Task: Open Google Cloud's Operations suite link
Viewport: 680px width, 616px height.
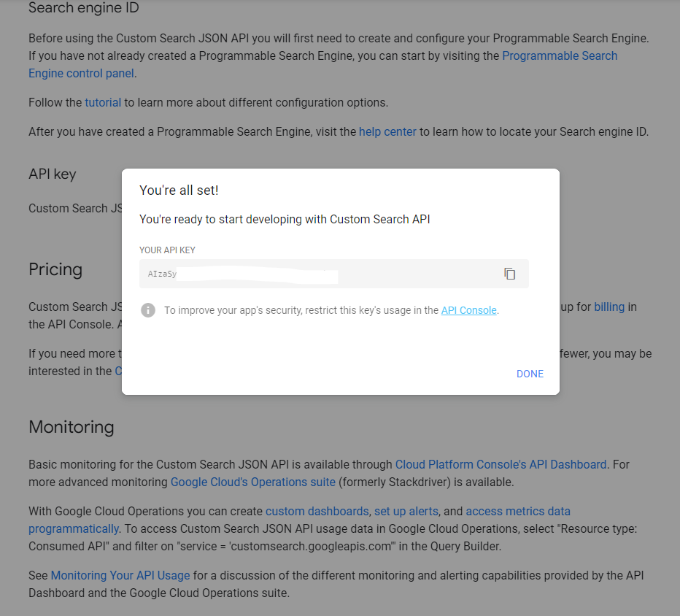Action: pyautogui.click(x=253, y=482)
